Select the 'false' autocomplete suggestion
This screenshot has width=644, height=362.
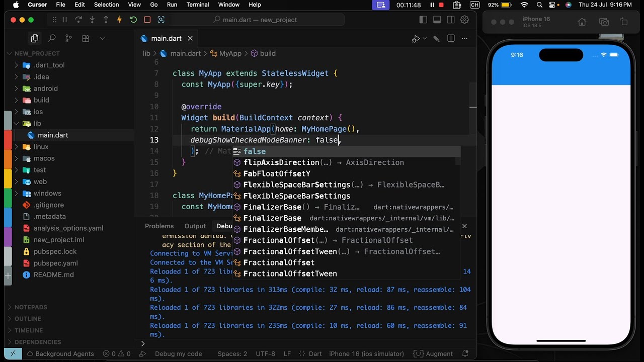[346, 151]
